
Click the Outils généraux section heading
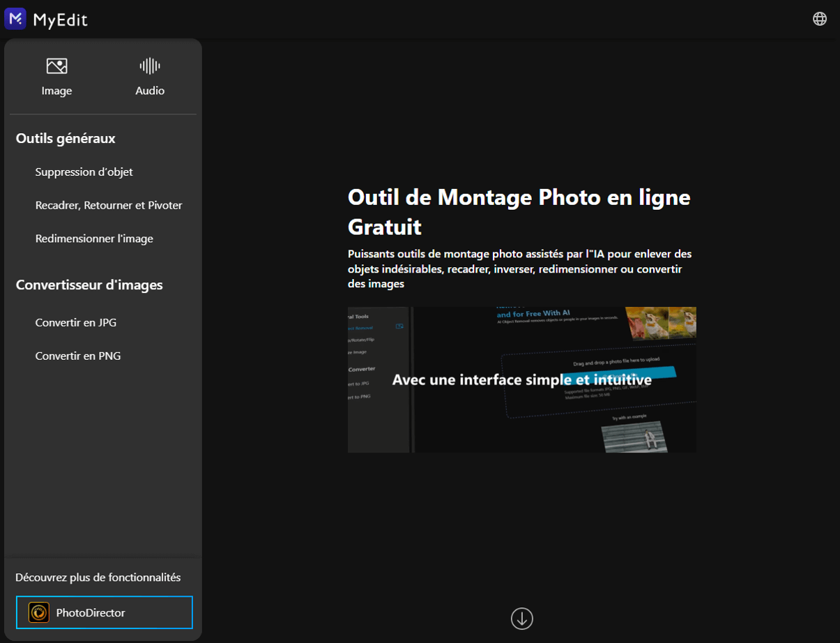tap(66, 138)
